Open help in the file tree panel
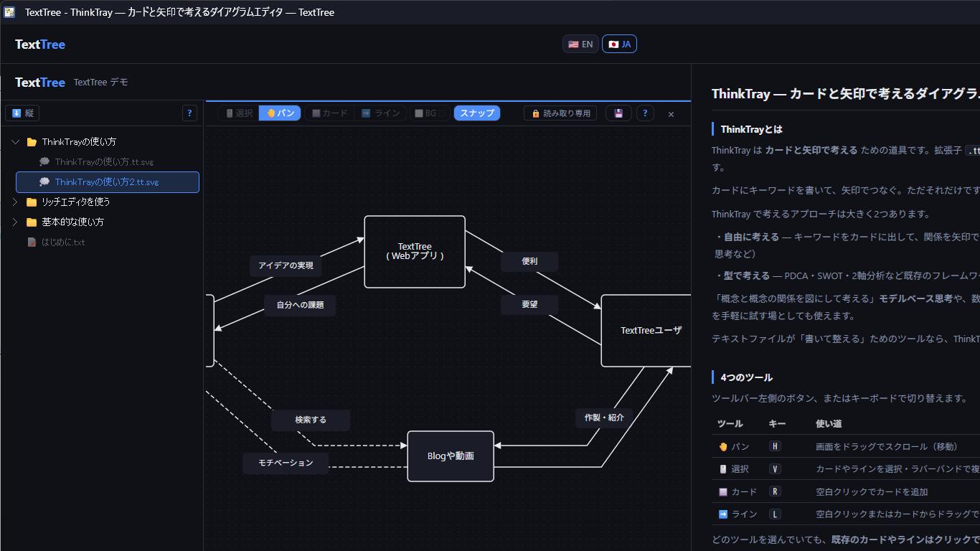Image resolution: width=980 pixels, height=551 pixels. point(190,113)
